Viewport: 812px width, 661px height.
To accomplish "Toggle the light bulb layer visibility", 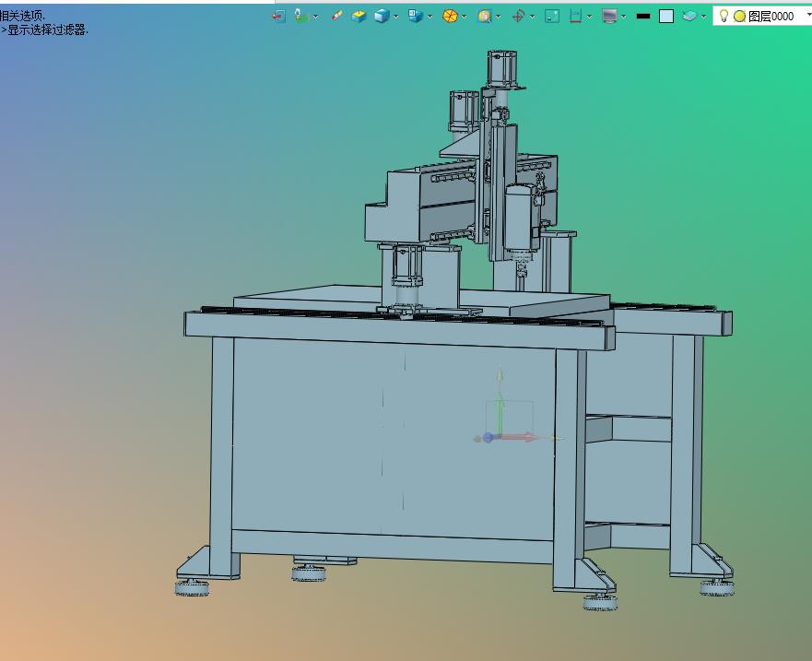I will [x=724, y=16].
